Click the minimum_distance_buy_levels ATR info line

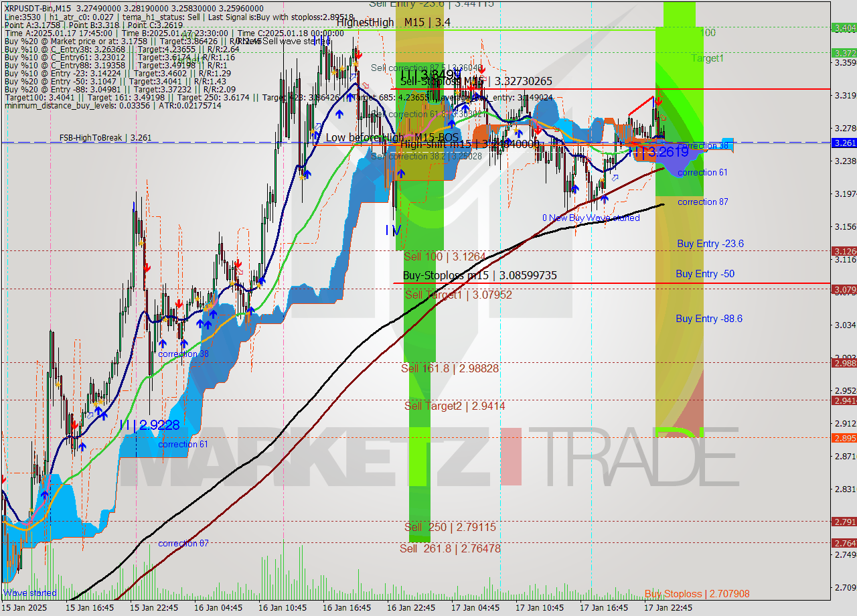click(x=112, y=106)
